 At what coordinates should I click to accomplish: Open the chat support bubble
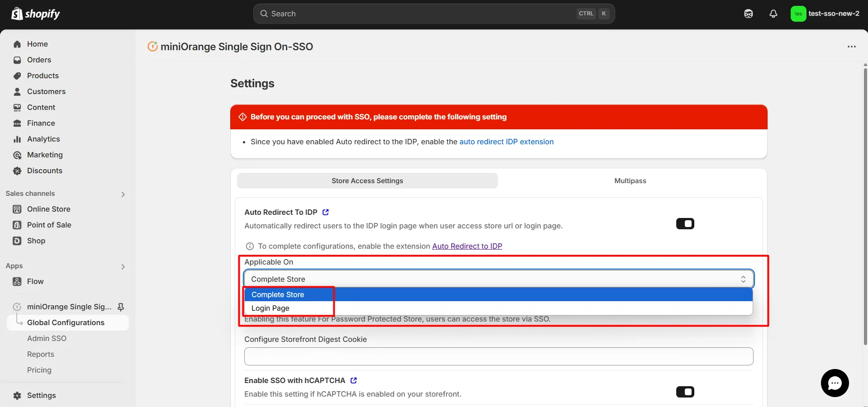pos(835,383)
